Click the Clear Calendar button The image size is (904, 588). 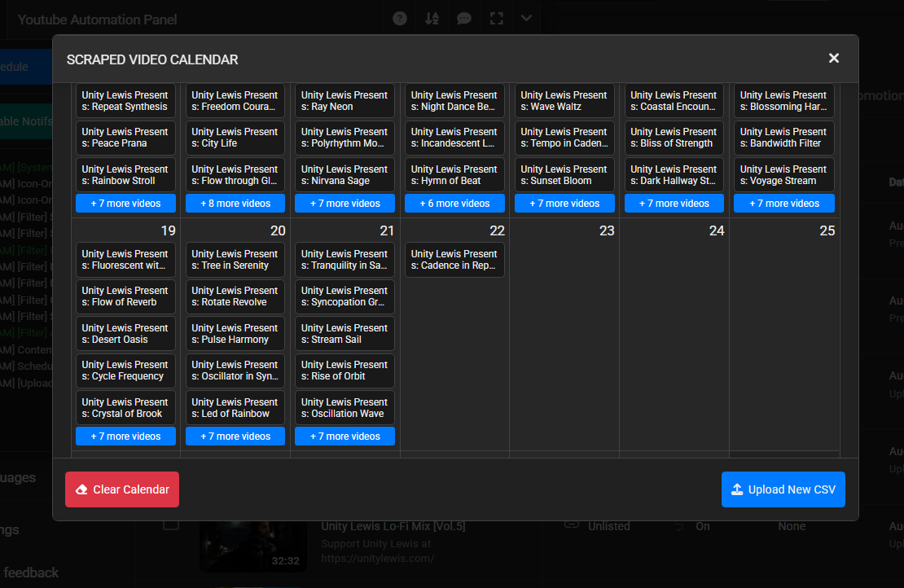122,489
